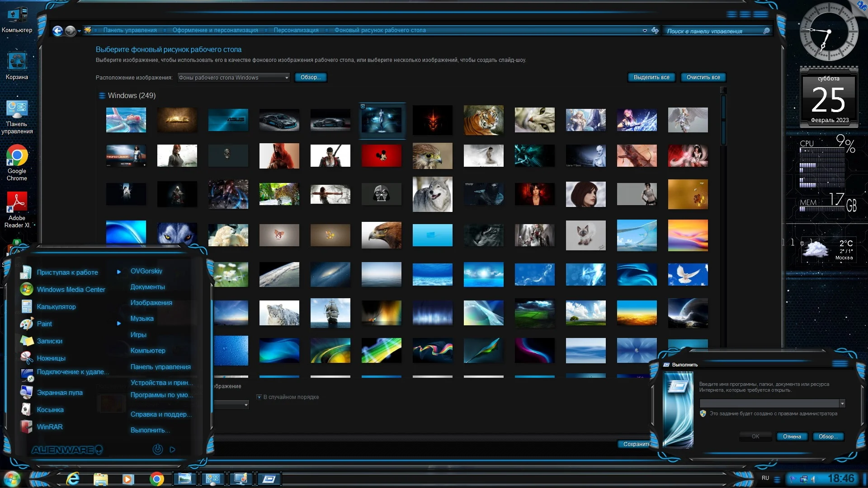Click the back navigation arrow button
Viewport: 868px width, 488px height.
pyautogui.click(x=57, y=31)
